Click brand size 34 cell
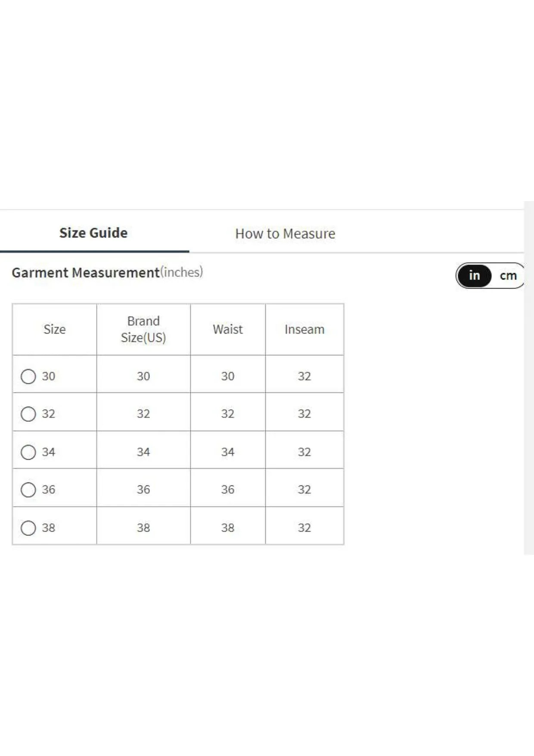534x756 pixels. coord(143,452)
